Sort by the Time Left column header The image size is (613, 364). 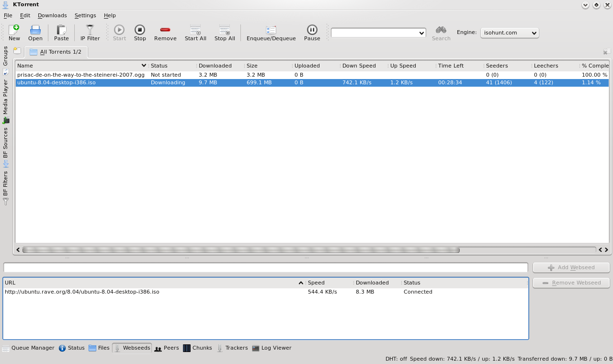pos(460,66)
